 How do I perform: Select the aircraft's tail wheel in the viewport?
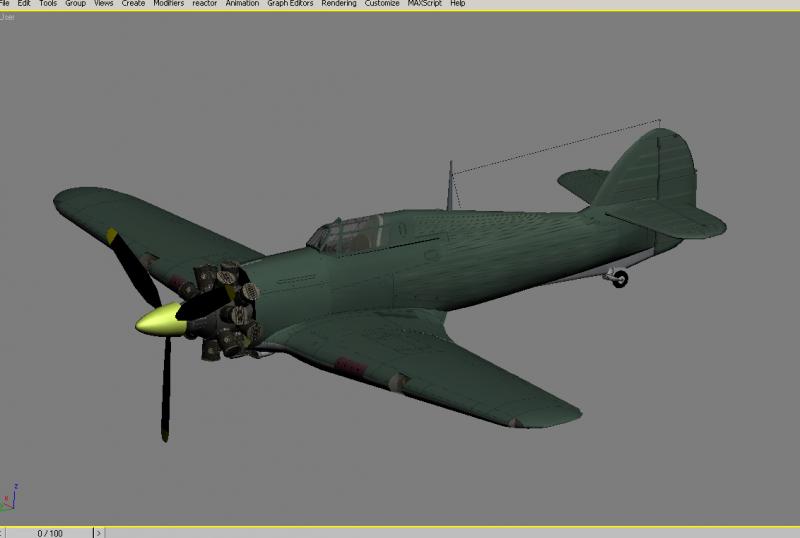pos(620,279)
